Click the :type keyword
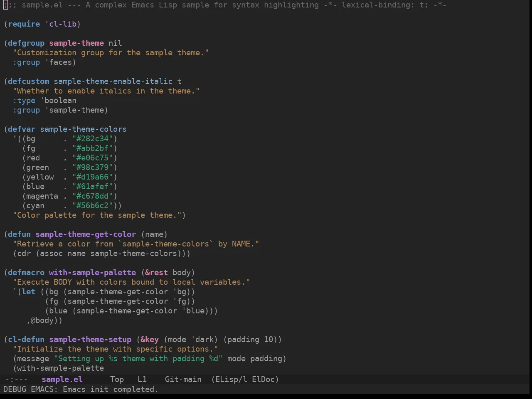 [x=24, y=101]
